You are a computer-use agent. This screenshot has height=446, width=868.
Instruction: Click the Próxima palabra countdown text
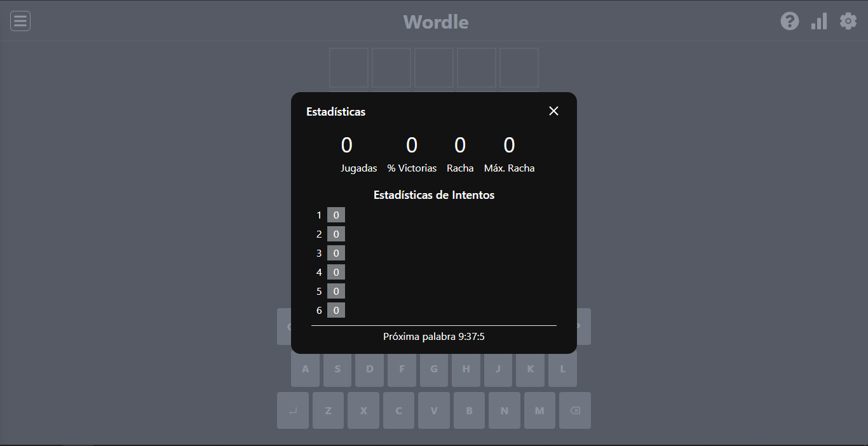434,336
